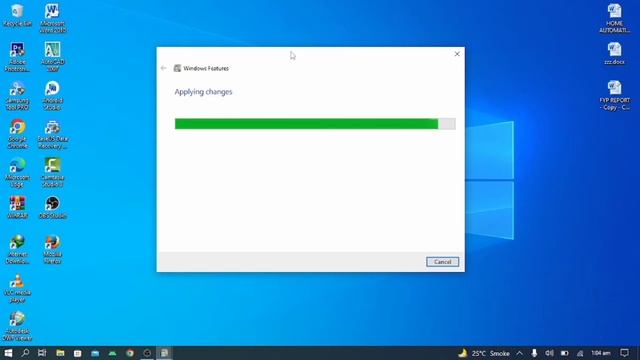Open the 25°C Smoke weather widget

point(484,353)
